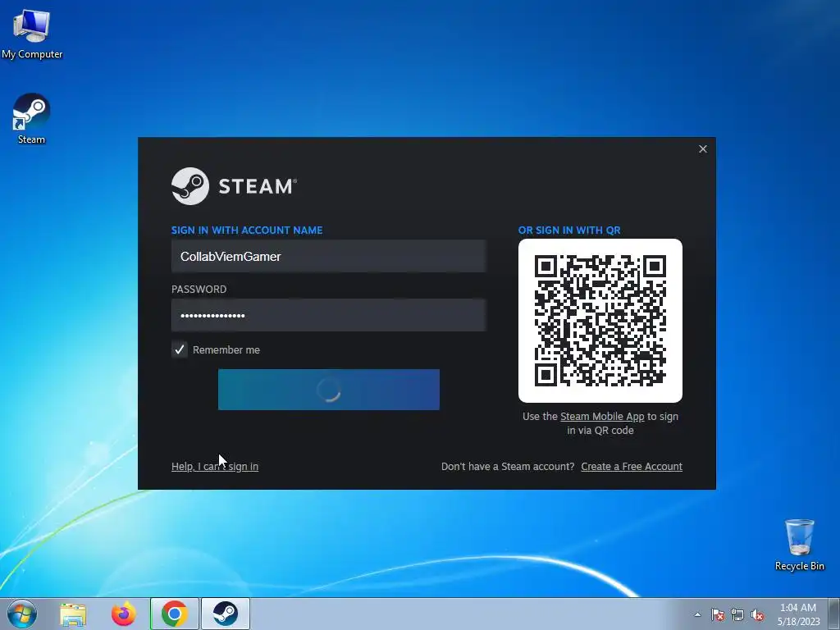The width and height of the screenshot is (840, 630).
Task: Open the Windows Start menu orb
Action: (22, 614)
